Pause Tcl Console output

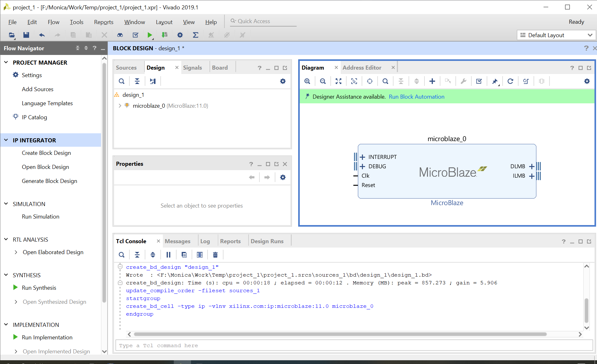[168, 255]
